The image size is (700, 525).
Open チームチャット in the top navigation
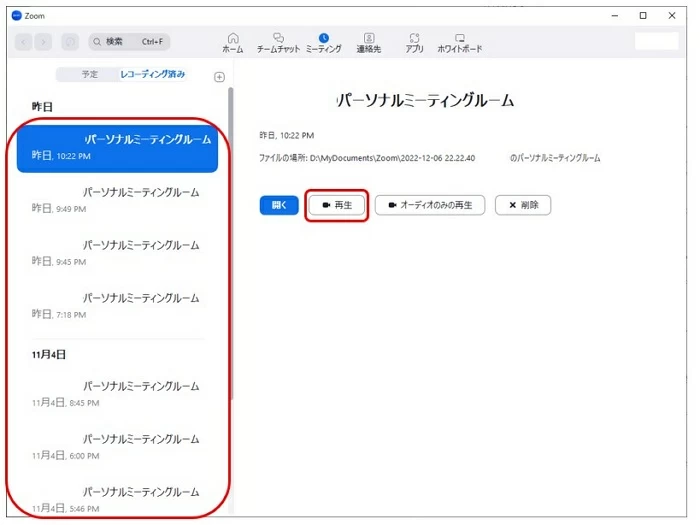pyautogui.click(x=278, y=43)
